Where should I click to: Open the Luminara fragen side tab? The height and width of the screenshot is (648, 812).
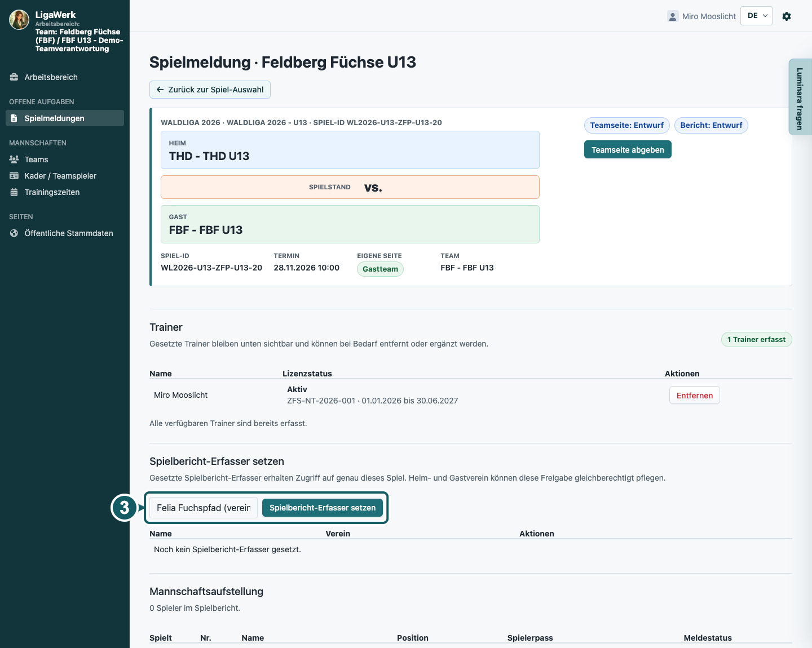click(x=800, y=97)
